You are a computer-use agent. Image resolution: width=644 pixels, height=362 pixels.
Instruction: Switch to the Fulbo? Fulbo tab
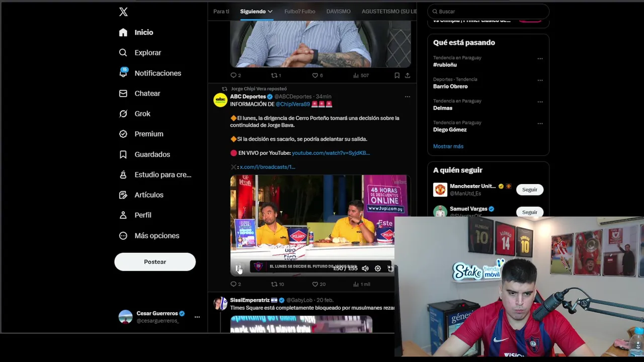[x=300, y=12]
